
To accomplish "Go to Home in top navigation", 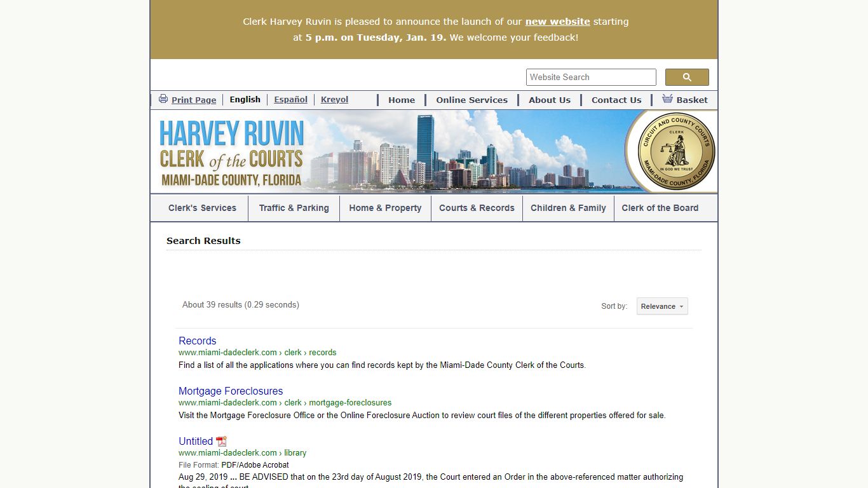I will point(402,100).
